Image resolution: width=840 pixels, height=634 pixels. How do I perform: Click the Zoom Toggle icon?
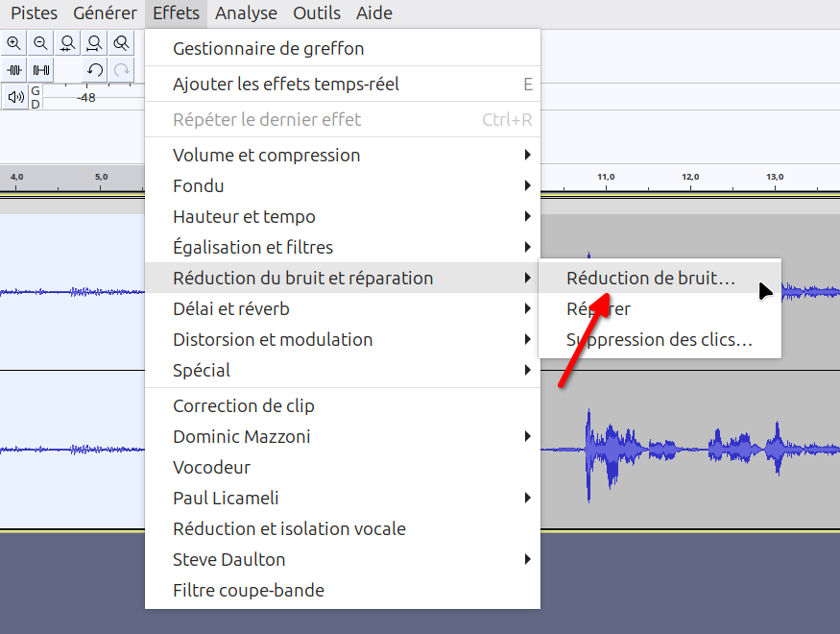pos(121,43)
